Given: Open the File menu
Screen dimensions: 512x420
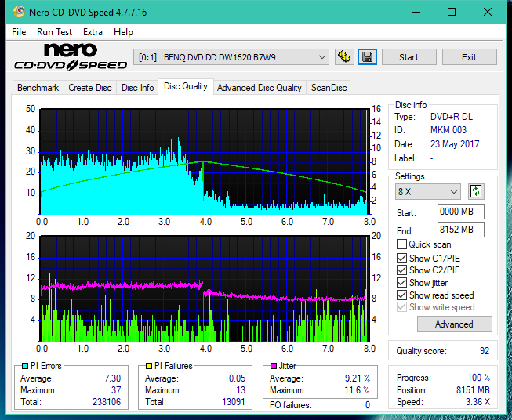Looking at the screenshot, I should [x=19, y=32].
